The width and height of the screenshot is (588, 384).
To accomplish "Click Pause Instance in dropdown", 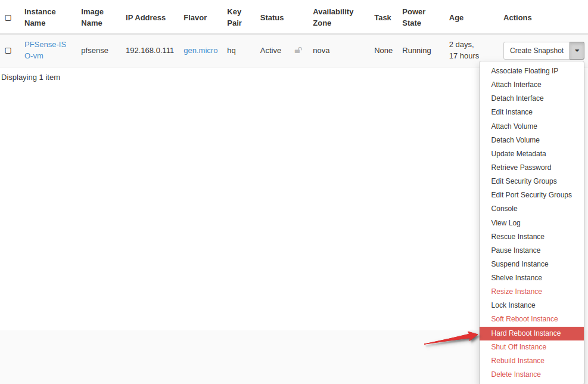I will (x=515, y=250).
